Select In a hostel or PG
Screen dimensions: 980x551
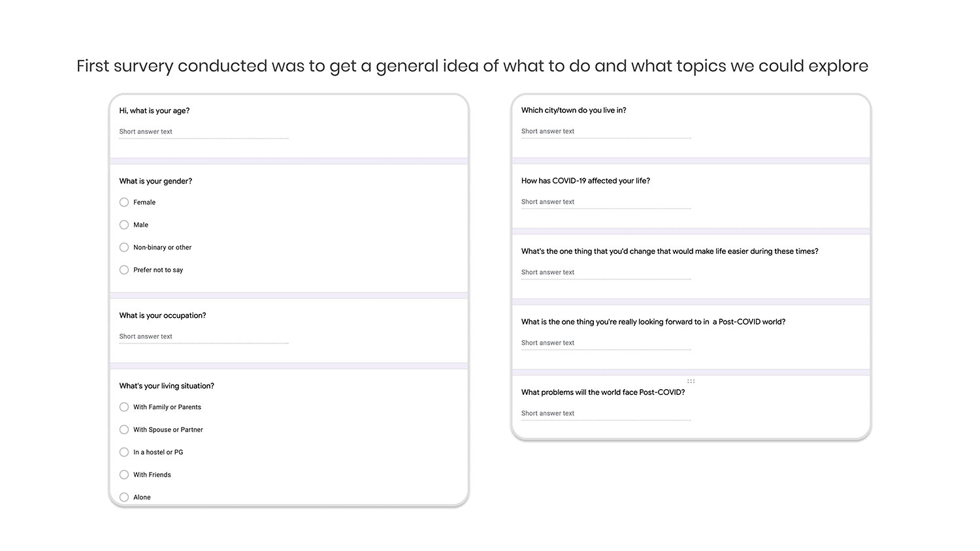(124, 452)
